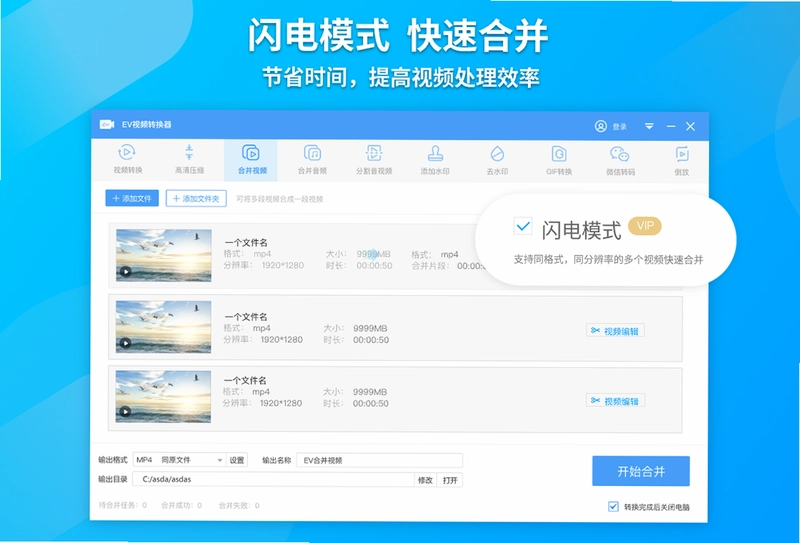This screenshot has height=543, width=800.
Task: Select the first video's 一个文件名 title
Action: [x=246, y=242]
